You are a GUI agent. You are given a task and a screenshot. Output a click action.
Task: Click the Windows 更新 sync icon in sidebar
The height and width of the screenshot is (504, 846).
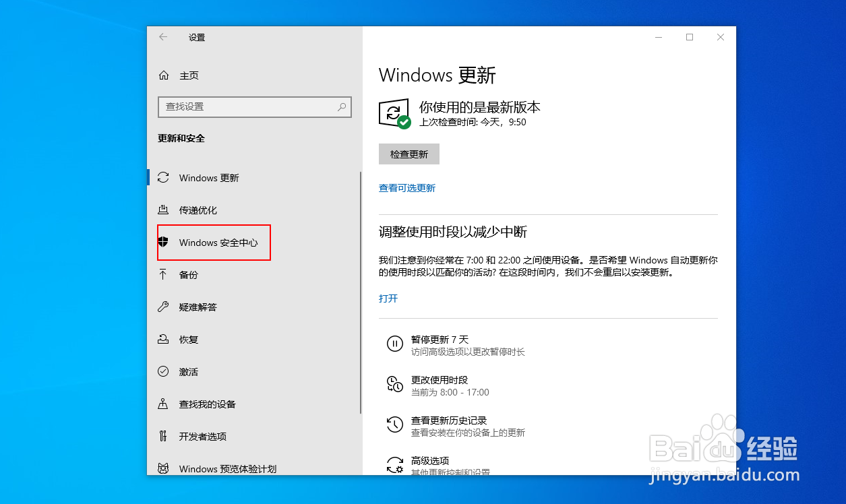point(163,178)
